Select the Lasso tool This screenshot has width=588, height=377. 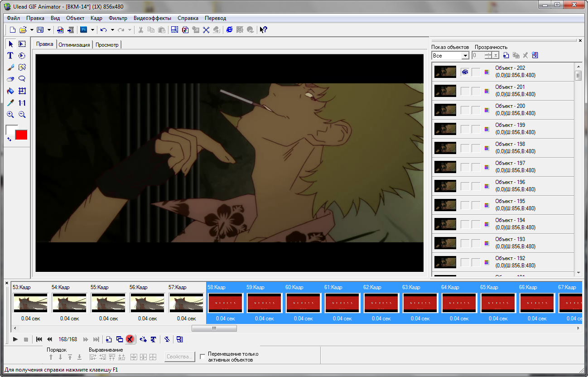[x=22, y=79]
